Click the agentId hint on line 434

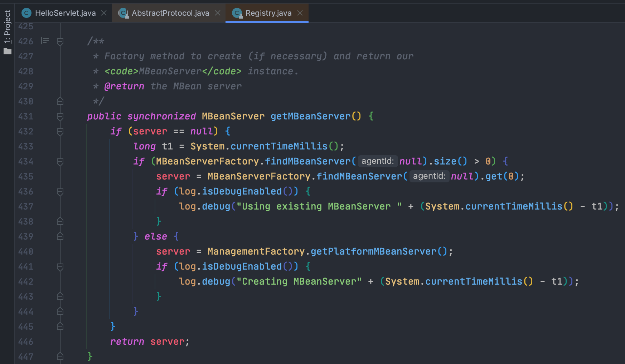pyautogui.click(x=378, y=161)
